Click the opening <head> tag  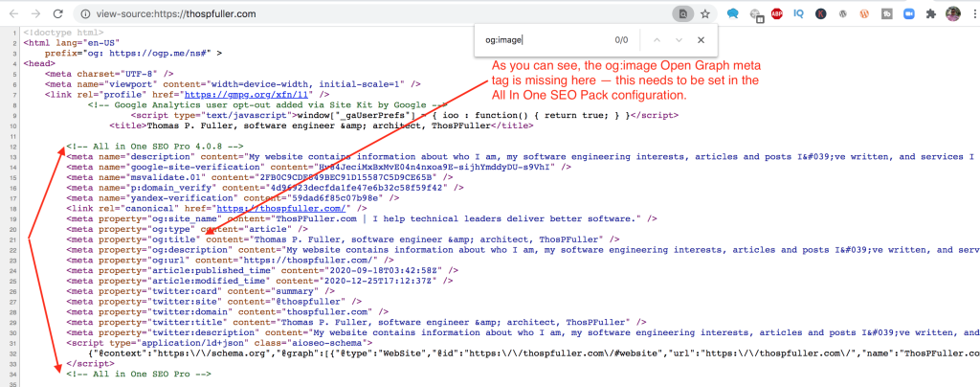pyautogui.click(x=39, y=63)
